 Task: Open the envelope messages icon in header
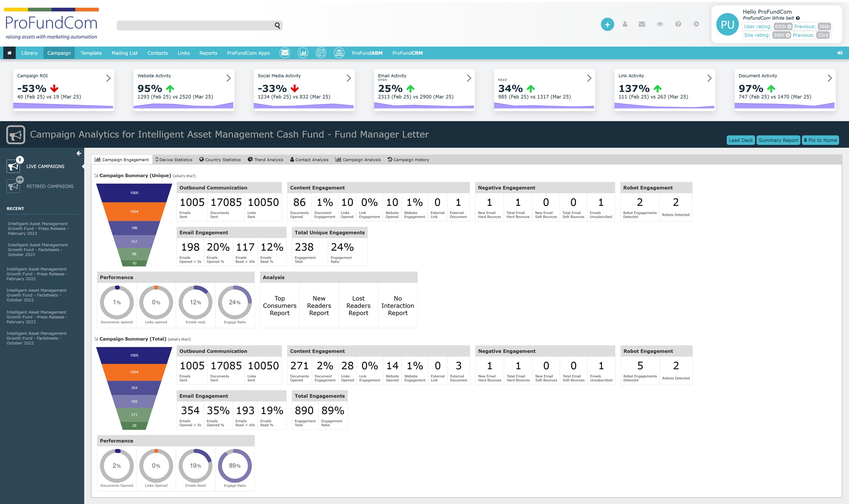click(642, 24)
